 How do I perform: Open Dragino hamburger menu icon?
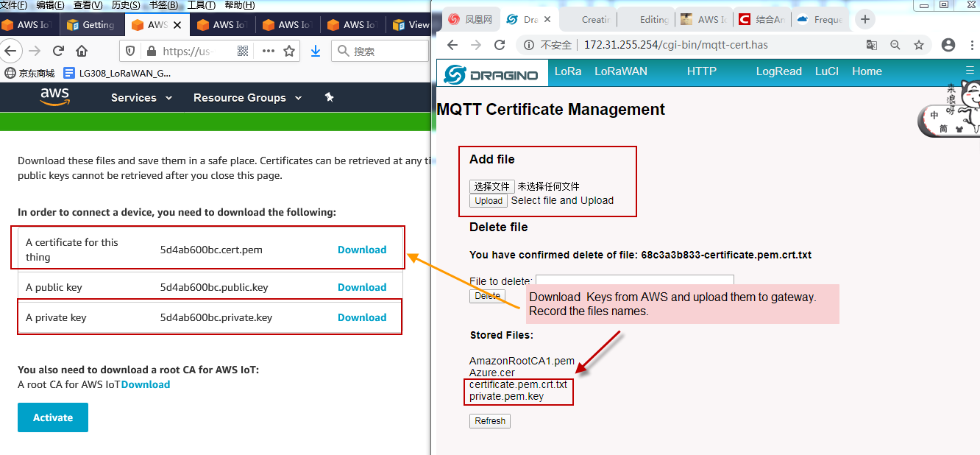pos(970,71)
